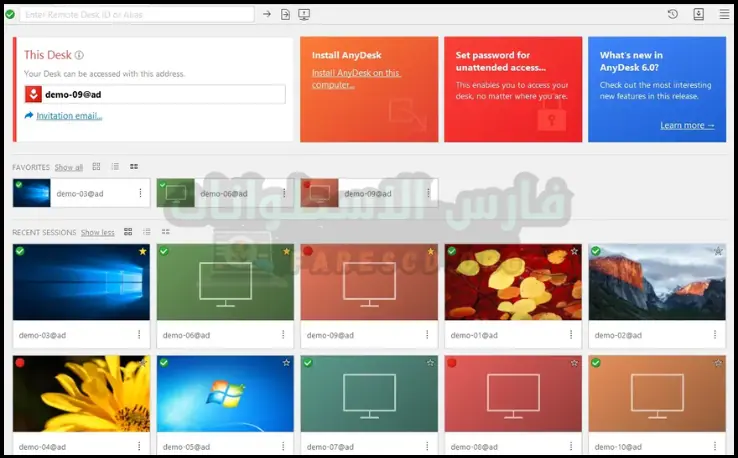Screen dimensions: 738x458
Task: Toggle favorite star on demo-05@ad thumbnail
Action: click(286, 362)
